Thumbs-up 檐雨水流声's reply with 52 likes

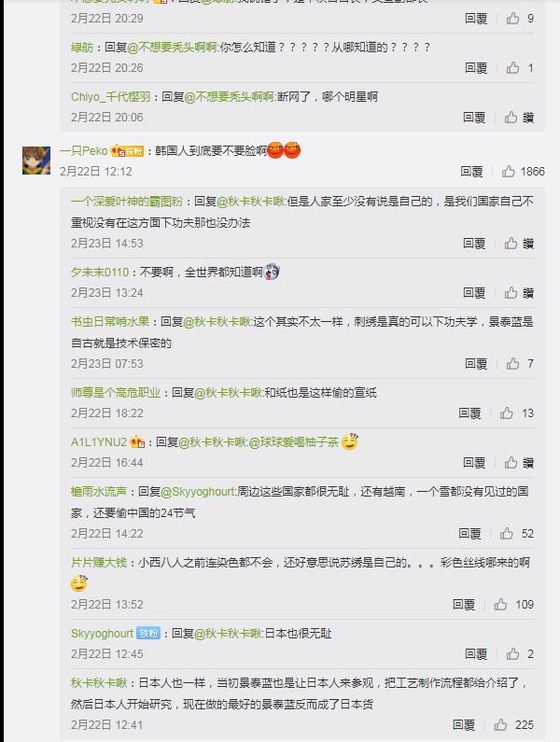pyautogui.click(x=507, y=533)
